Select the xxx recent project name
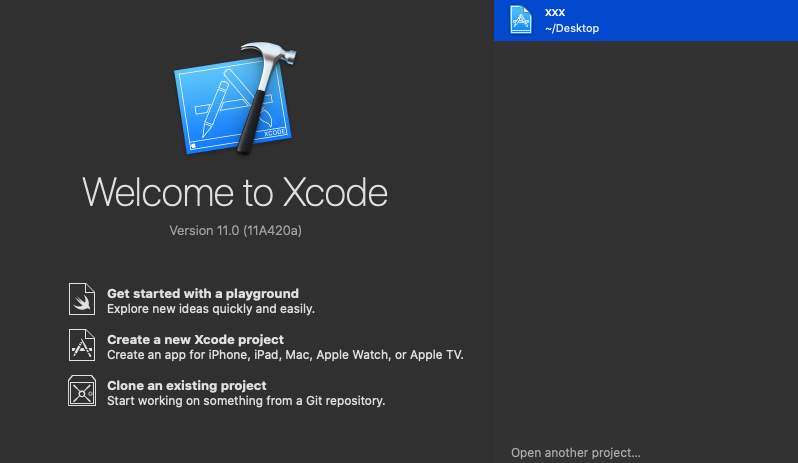Image resolution: width=798 pixels, height=463 pixels. 555,12
